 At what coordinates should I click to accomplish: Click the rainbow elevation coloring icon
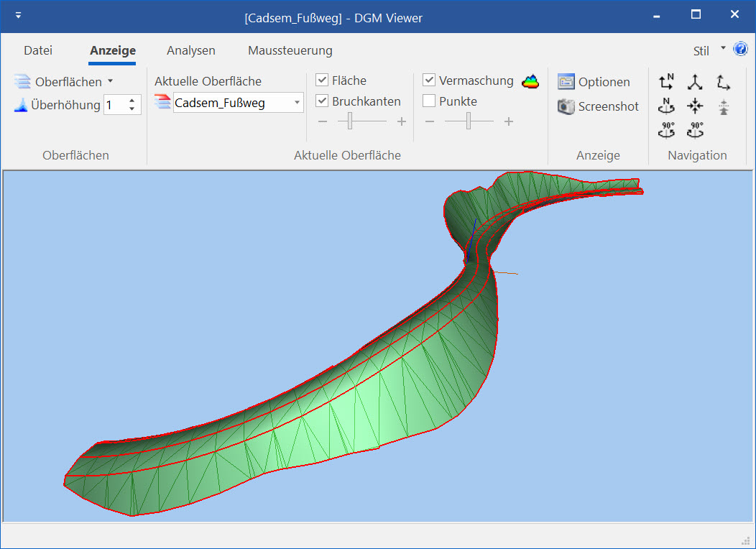(530, 81)
